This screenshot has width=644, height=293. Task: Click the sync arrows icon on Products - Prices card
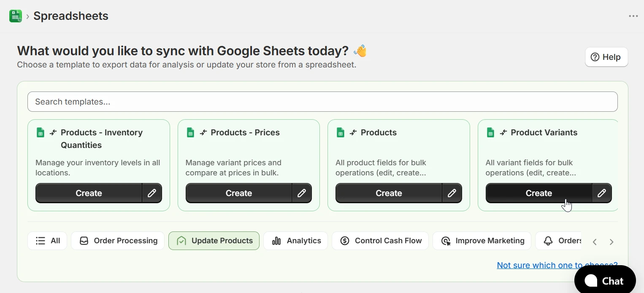[203, 132]
